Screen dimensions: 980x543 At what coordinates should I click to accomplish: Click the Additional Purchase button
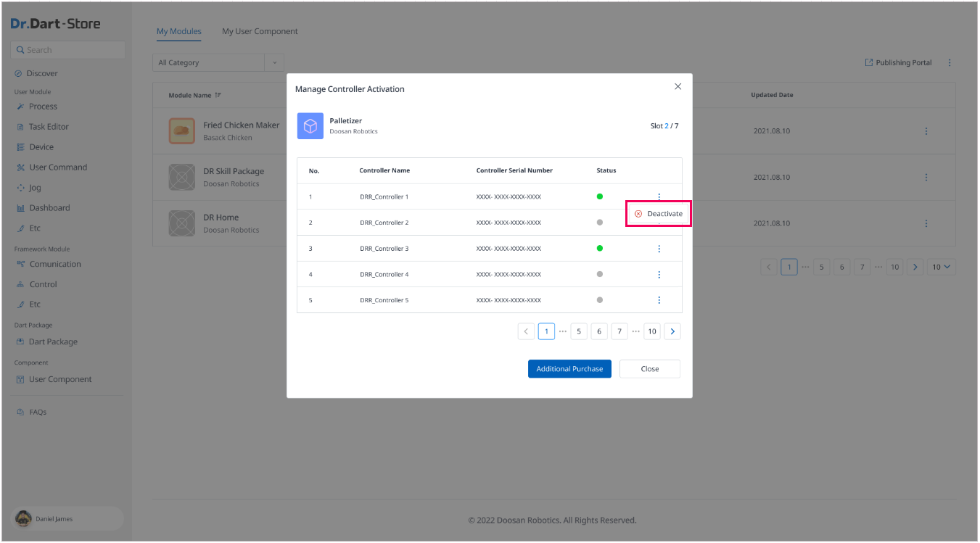tap(569, 369)
